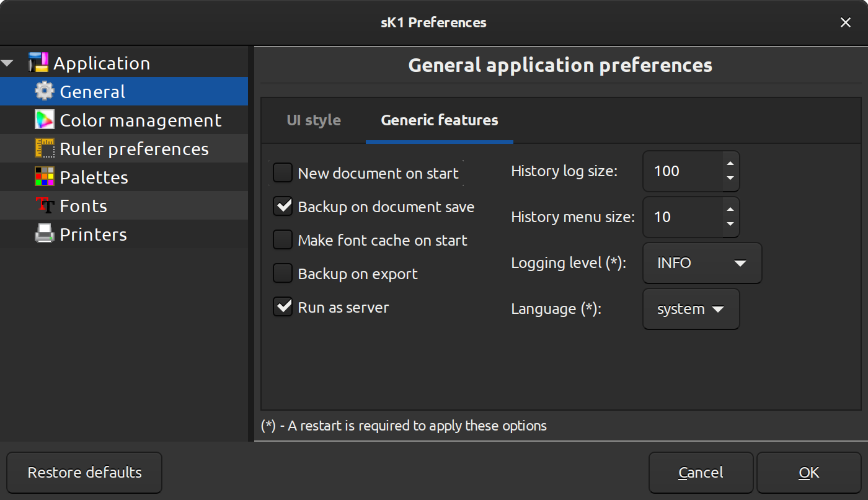This screenshot has width=868, height=500.
Task: Decrease History menu size value
Action: (x=730, y=224)
